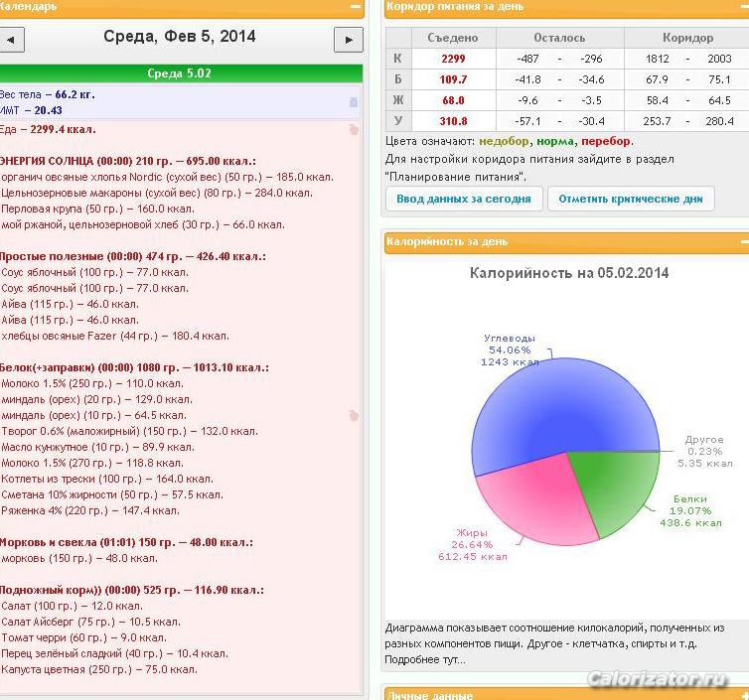Go to previous day with left arrow
Image resolution: width=749 pixels, height=700 pixels.
11,40
